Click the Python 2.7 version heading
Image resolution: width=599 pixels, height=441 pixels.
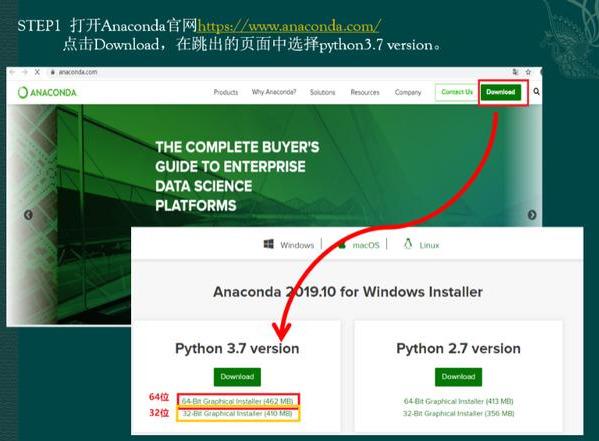click(x=458, y=349)
